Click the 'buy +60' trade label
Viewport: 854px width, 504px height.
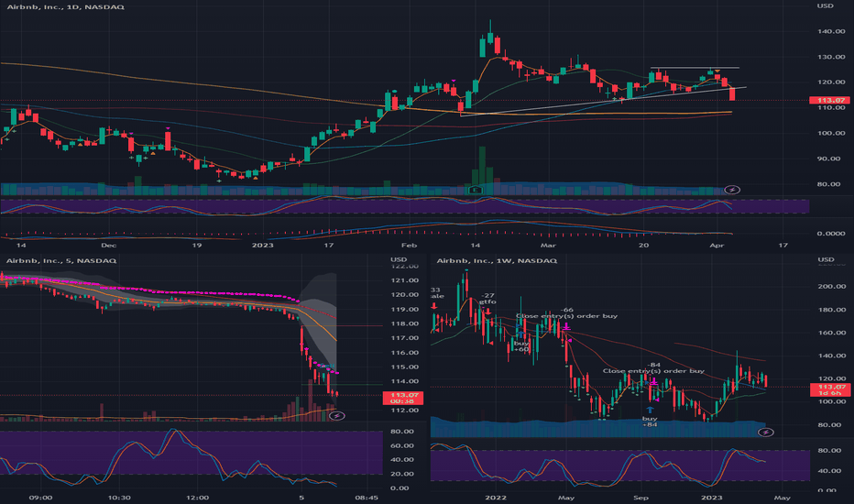[x=521, y=346]
